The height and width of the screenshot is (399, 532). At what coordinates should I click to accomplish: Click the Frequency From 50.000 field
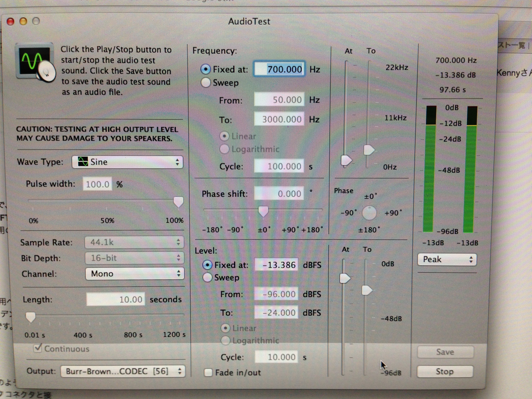tap(279, 100)
